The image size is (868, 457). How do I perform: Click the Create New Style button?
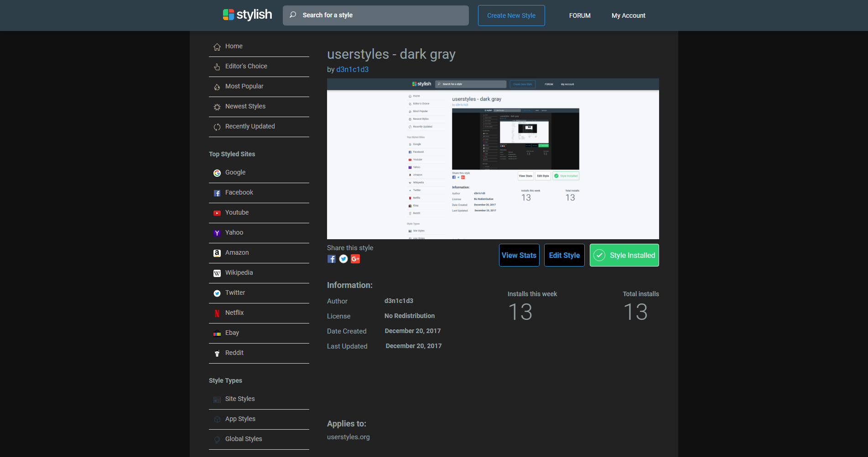coord(511,15)
